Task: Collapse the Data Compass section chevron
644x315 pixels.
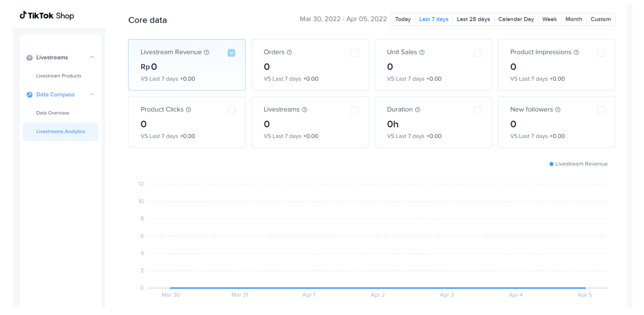Action: pyautogui.click(x=92, y=94)
